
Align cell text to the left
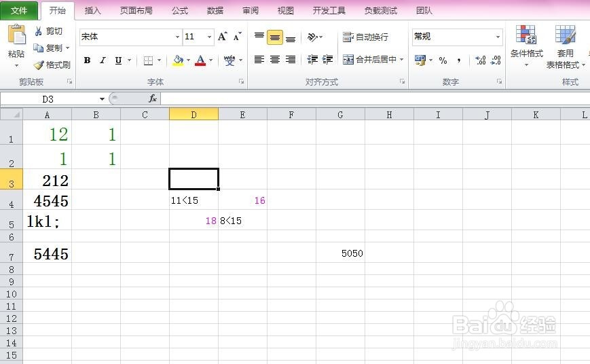coord(259,60)
